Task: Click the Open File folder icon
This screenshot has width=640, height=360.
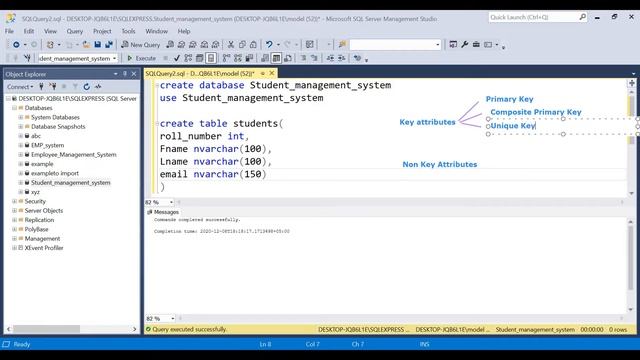Action: tap(86, 44)
